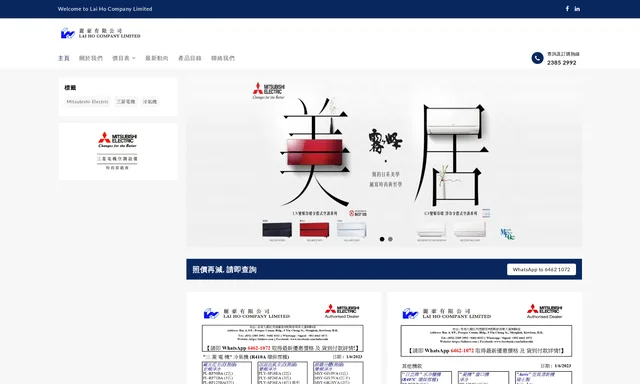
Task: Open the LinkedIn icon in top bar
Action: coord(577,9)
